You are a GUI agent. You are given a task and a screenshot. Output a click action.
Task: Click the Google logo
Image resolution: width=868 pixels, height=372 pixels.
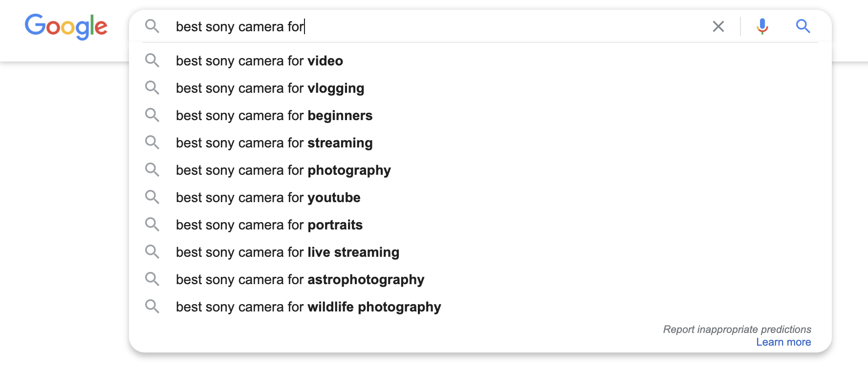pos(66,26)
